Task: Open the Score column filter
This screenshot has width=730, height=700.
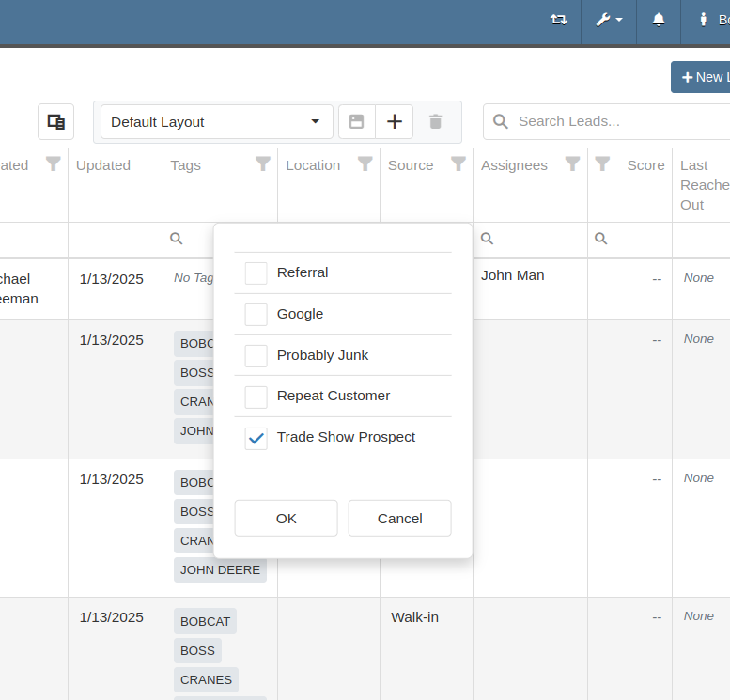Action: (x=602, y=163)
